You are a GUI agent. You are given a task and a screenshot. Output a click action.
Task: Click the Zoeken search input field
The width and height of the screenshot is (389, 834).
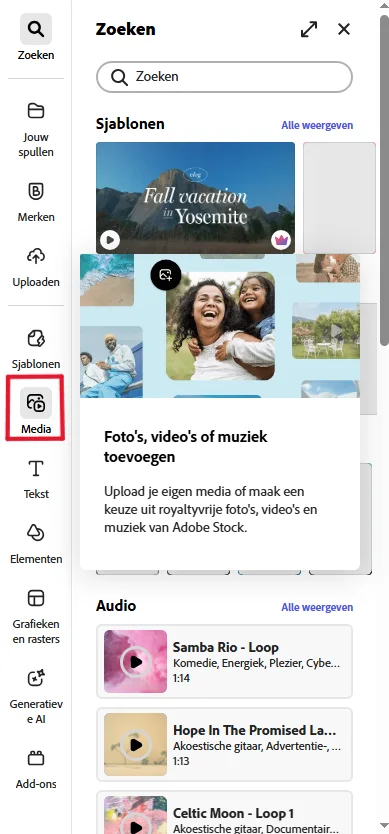(224, 77)
